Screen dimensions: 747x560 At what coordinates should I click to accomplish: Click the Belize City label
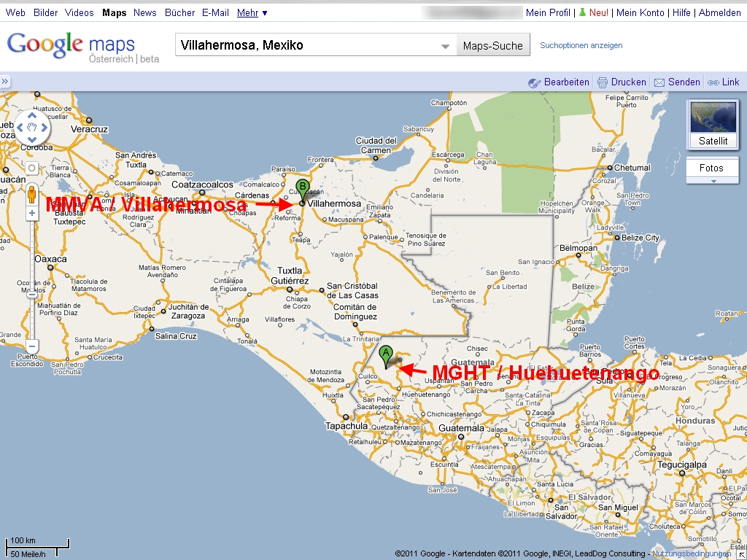[x=640, y=238]
